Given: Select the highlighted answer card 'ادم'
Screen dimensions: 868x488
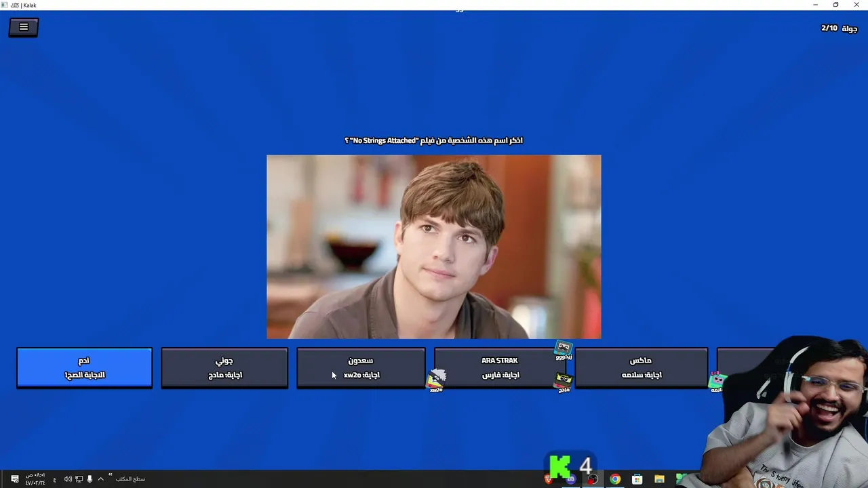Looking at the screenshot, I should (x=85, y=367).
